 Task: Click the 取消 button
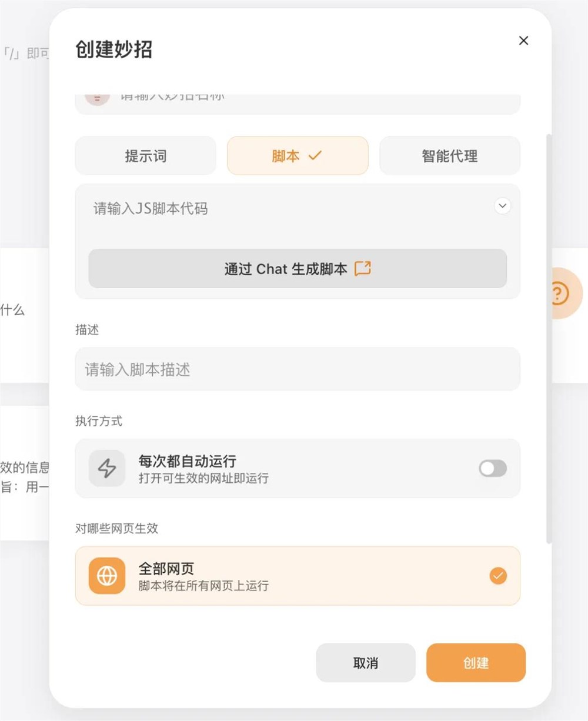365,662
